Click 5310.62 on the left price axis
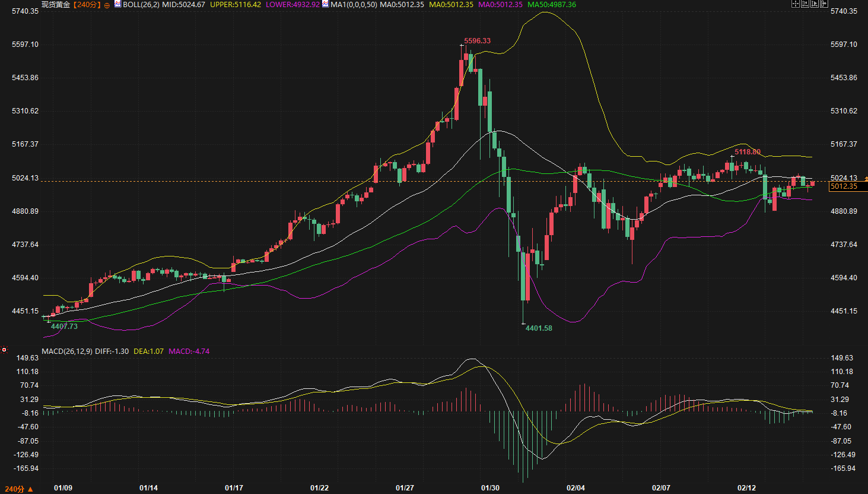This screenshot has height=494, width=868. point(25,111)
